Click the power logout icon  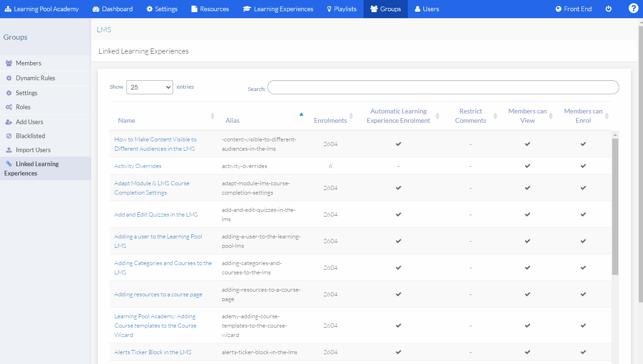(x=608, y=9)
